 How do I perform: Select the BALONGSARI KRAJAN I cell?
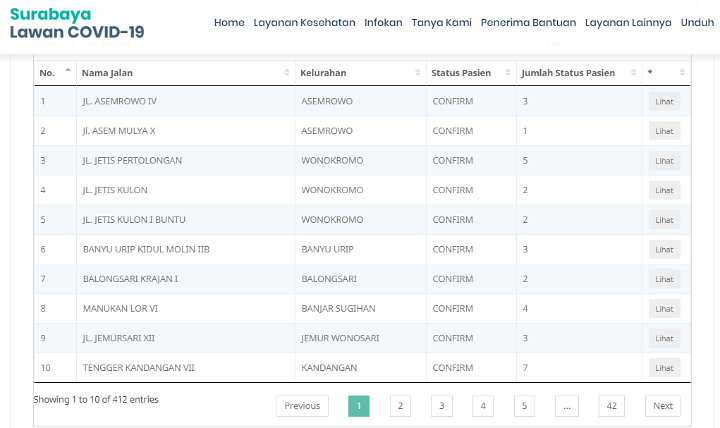pos(186,279)
